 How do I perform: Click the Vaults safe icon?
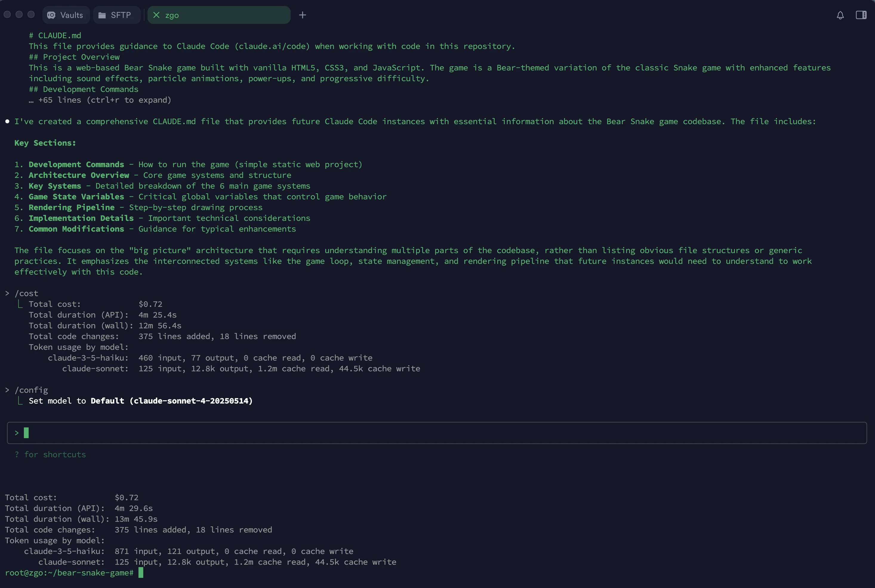click(x=51, y=15)
